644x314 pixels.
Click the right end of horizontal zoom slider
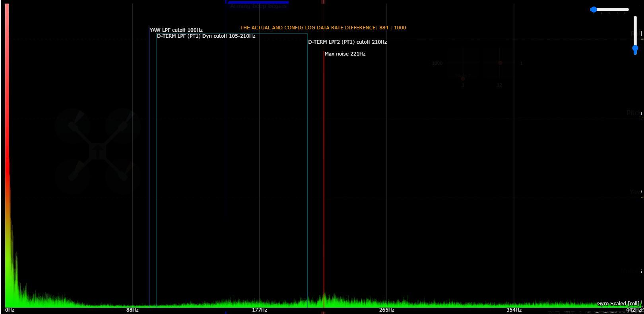tap(628, 10)
